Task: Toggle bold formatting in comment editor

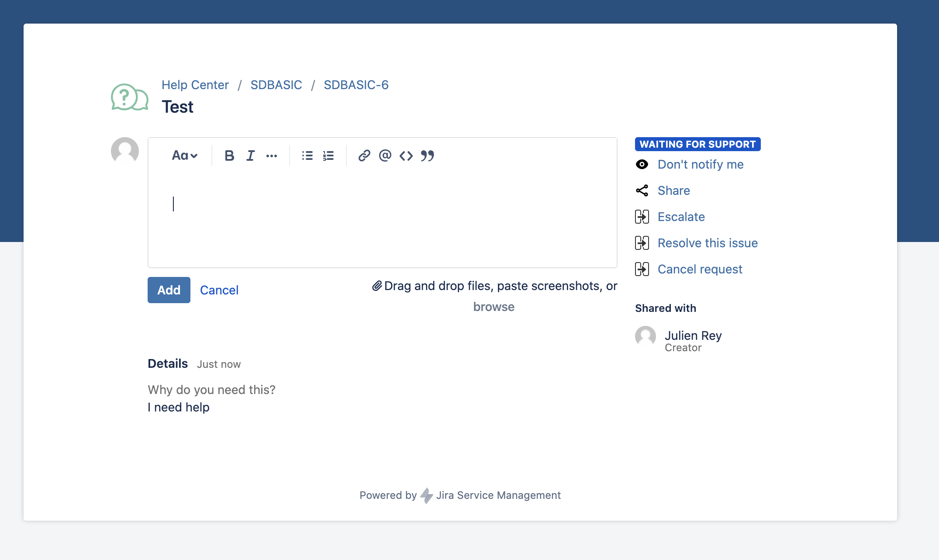Action: pos(229,156)
